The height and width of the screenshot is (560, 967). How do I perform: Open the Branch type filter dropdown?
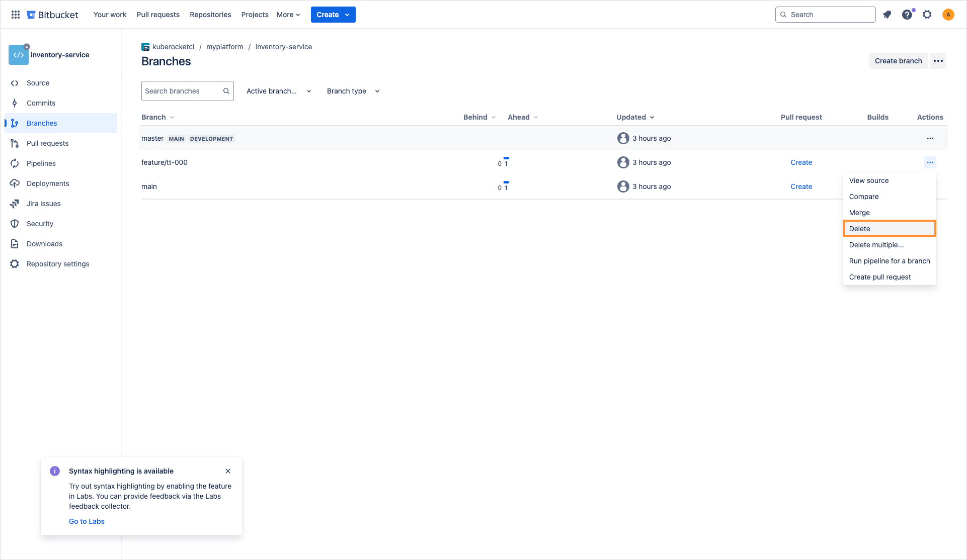click(352, 91)
